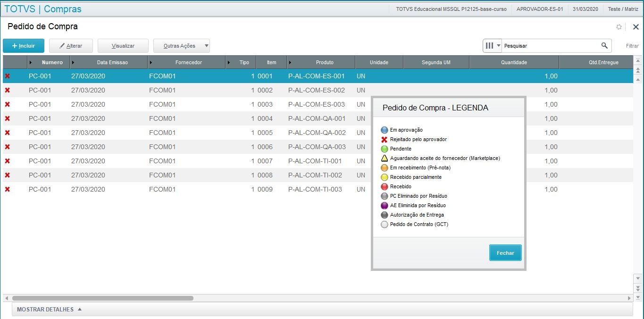Close the legend with Fechar button

point(505,253)
